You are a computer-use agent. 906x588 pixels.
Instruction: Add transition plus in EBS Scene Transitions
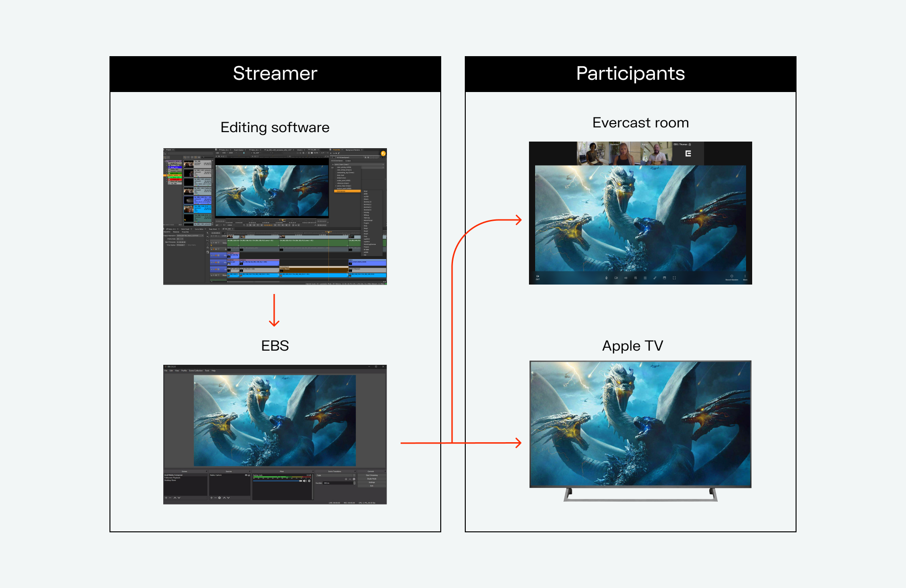tap(346, 479)
